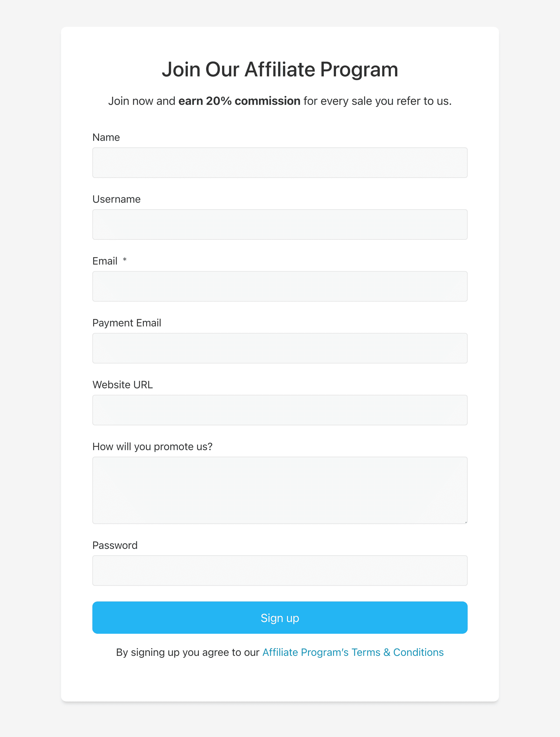Click the Payment Email label text

pyautogui.click(x=126, y=323)
